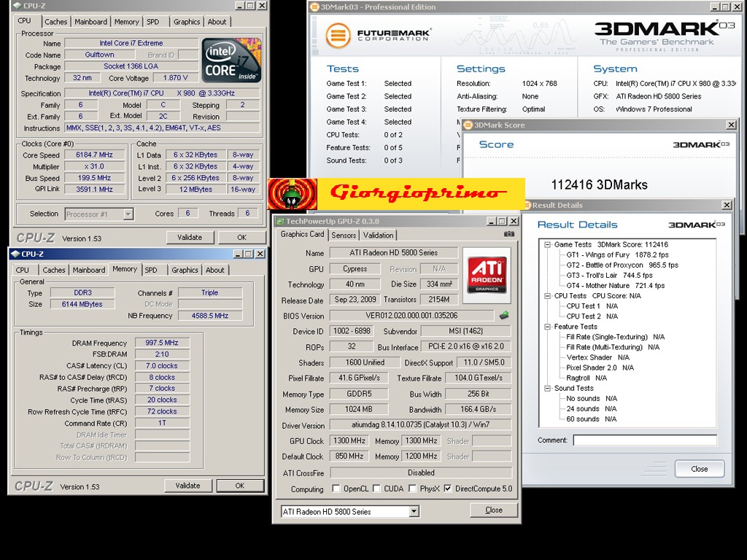Click the 3DMark03 Professional Edition title icon

click(x=314, y=7)
